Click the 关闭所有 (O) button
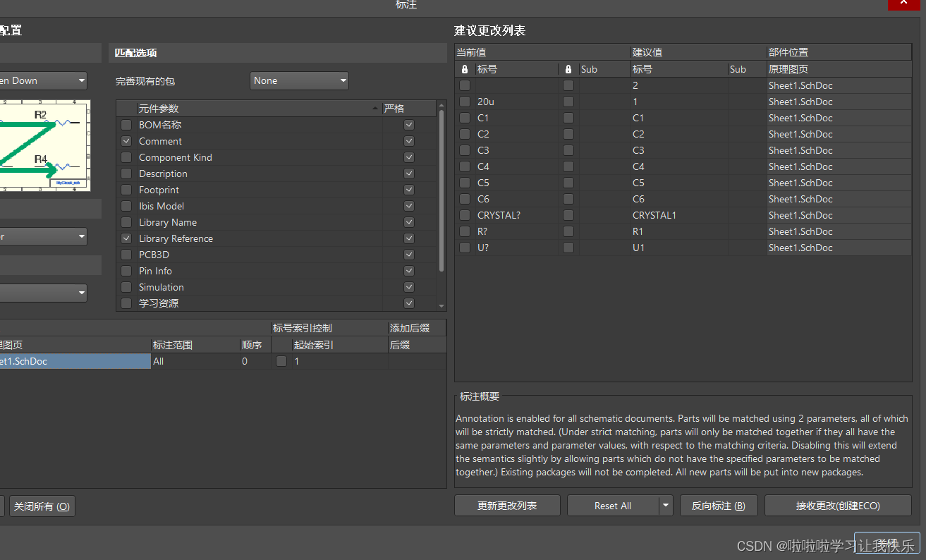Viewport: 926px width, 560px height. tap(42, 506)
